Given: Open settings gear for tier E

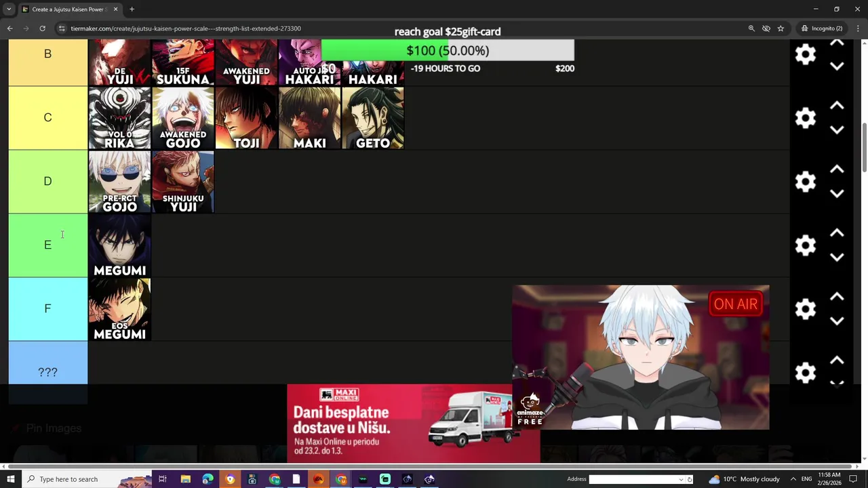Looking at the screenshot, I should pyautogui.click(x=805, y=245).
